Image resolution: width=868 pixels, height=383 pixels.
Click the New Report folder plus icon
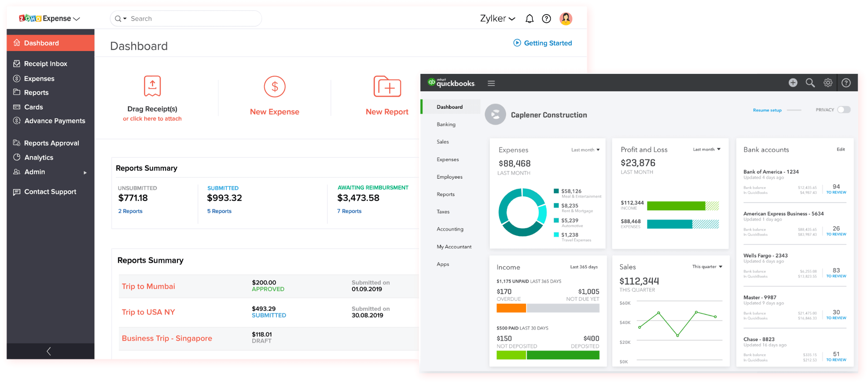(x=387, y=86)
